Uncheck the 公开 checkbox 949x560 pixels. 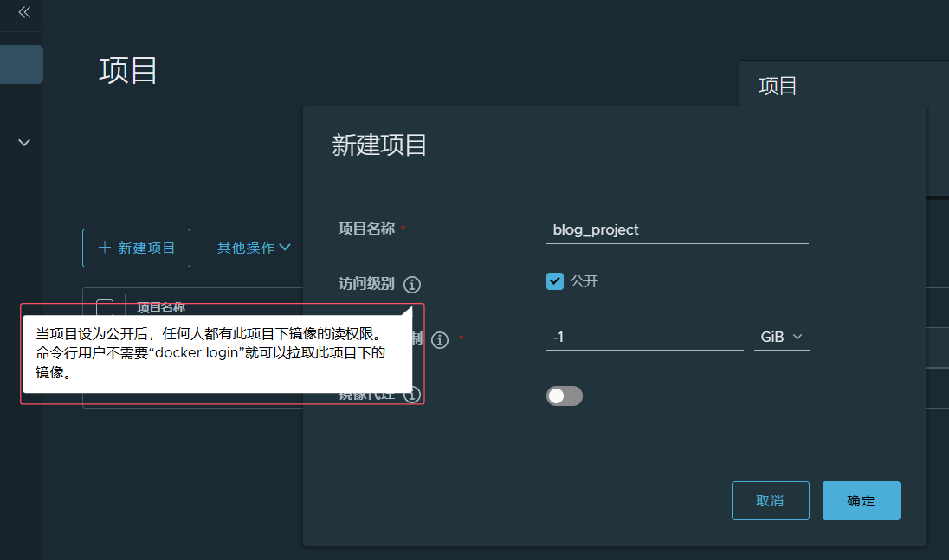point(555,281)
